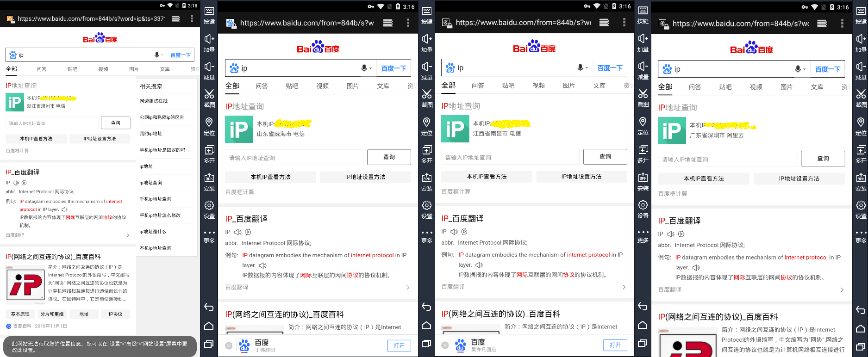868x357 pixels.
Task: Tap Android back arrow in Shenzhen emulator sidebar
Action: [861, 310]
